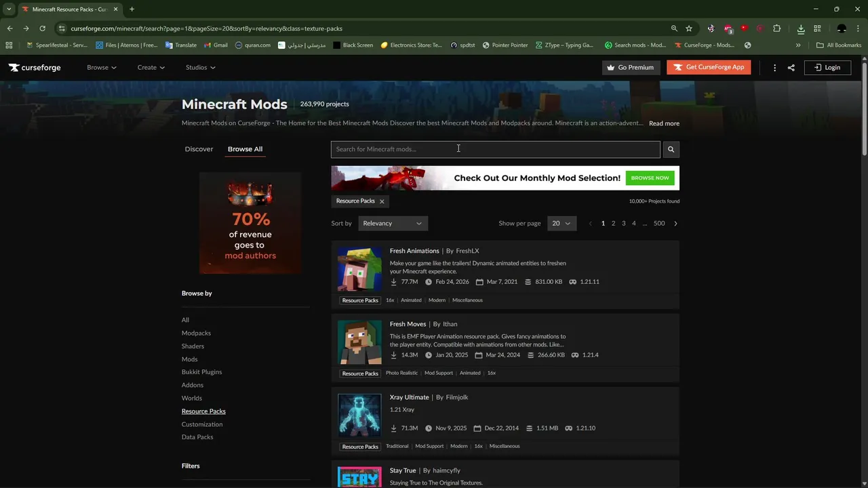Viewport: 868px width, 488px height.
Task: Browse by Customization category
Action: pyautogui.click(x=202, y=424)
